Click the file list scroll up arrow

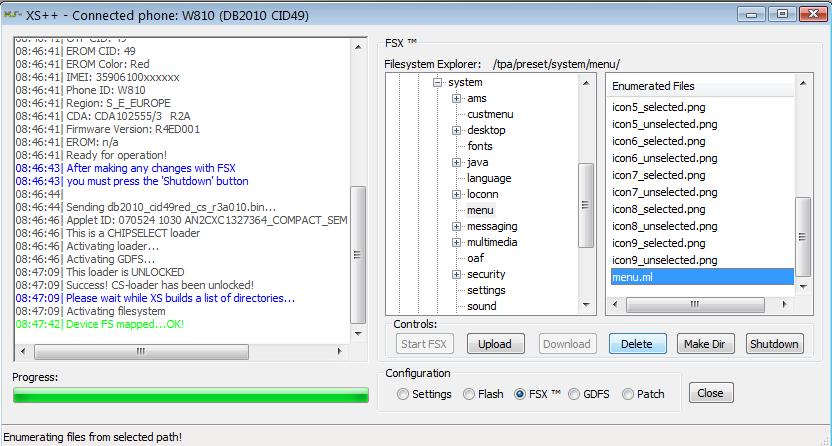tap(803, 83)
